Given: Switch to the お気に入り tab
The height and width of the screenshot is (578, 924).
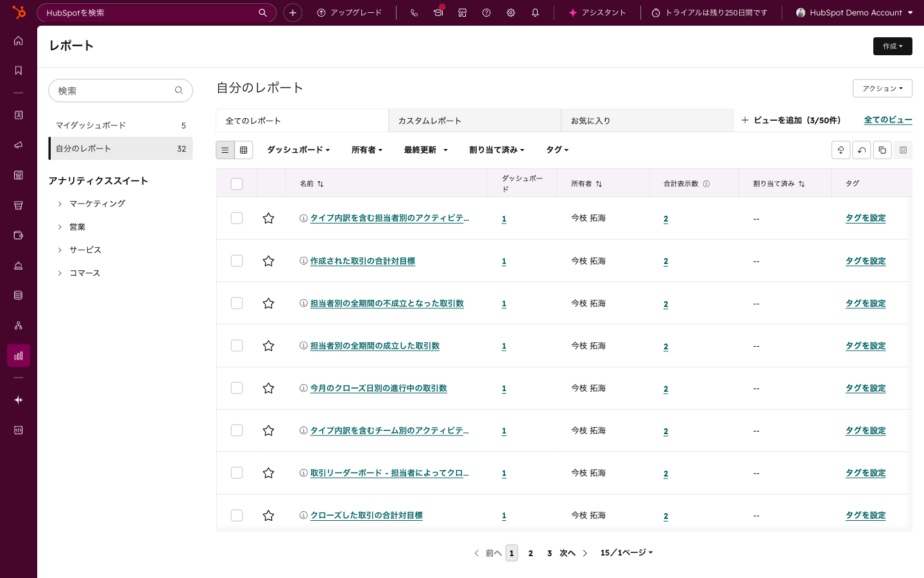Looking at the screenshot, I should click(x=647, y=121).
